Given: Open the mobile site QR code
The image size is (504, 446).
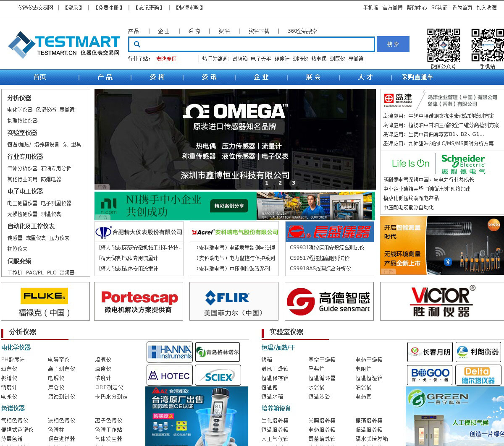Looking at the screenshot, I should (x=488, y=45).
